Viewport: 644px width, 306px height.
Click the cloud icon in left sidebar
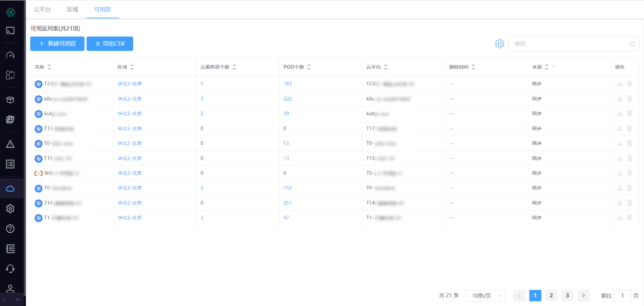point(10,189)
